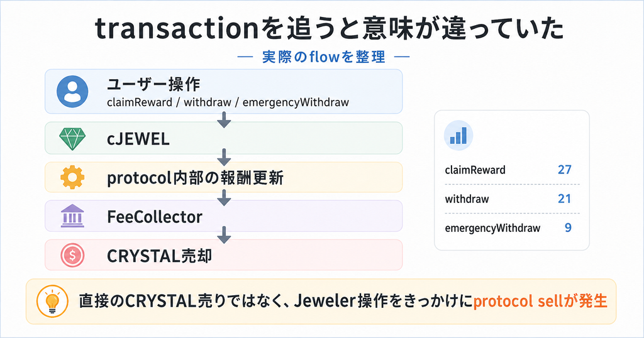Click the blue user avatar icon
Viewport: 644px width, 338px height.
[x=72, y=92]
